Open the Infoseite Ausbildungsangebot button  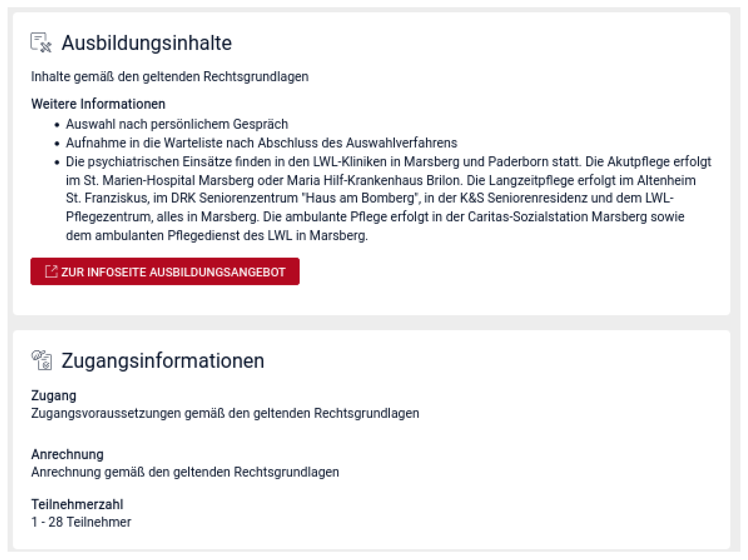tap(165, 272)
